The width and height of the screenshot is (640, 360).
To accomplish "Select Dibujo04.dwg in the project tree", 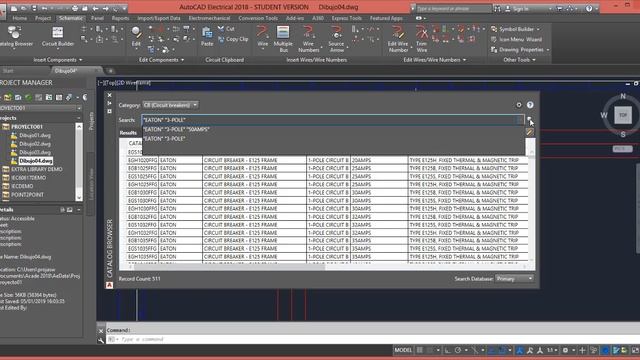I will point(36,161).
